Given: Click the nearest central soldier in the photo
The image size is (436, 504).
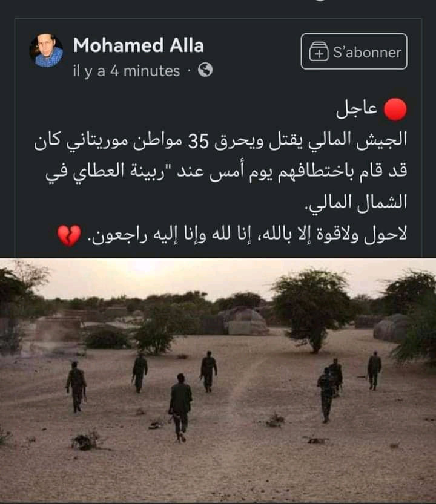Looking at the screenshot, I should point(180,407).
